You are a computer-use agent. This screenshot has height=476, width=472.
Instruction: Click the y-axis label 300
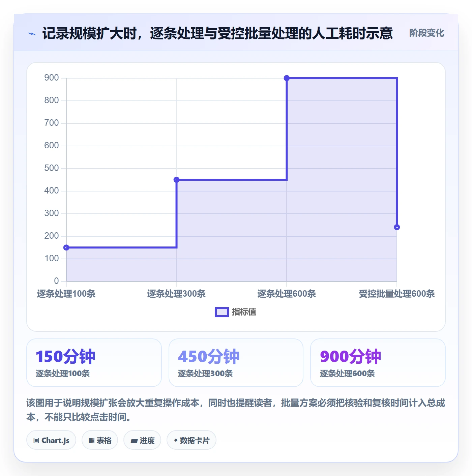52,213
